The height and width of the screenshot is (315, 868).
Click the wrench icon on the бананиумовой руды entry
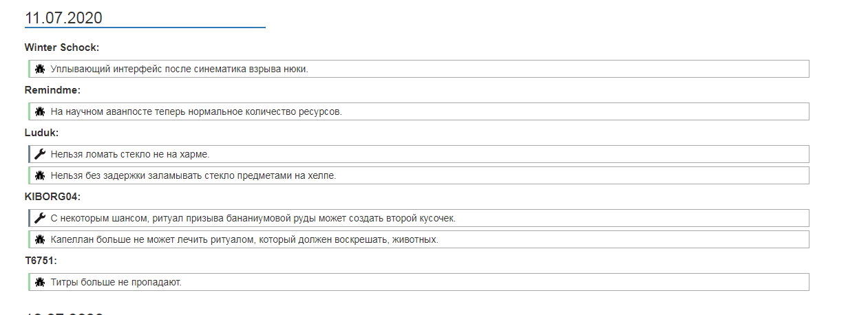[40, 218]
